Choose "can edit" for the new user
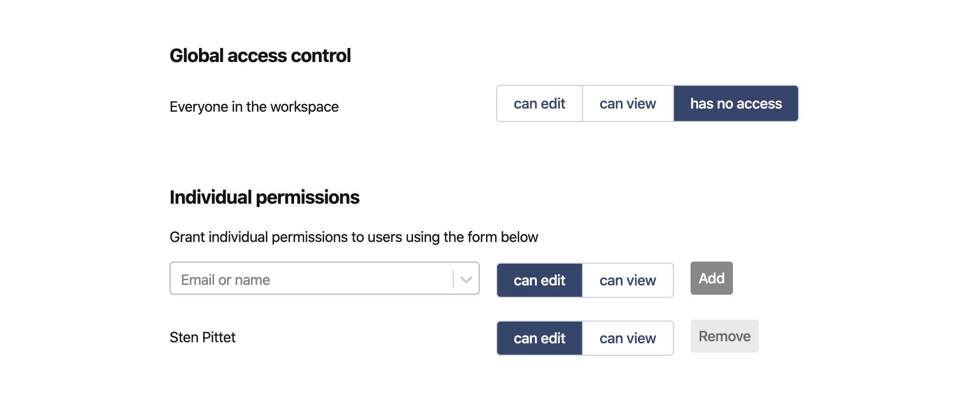 click(539, 280)
